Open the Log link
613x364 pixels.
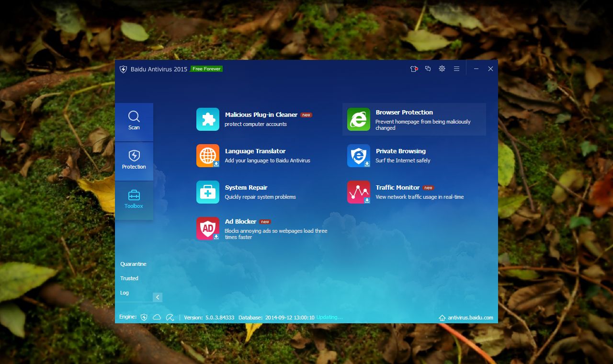tap(125, 293)
